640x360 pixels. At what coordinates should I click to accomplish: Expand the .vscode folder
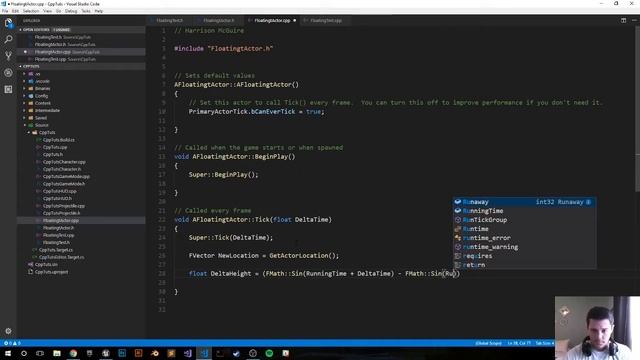pos(42,81)
